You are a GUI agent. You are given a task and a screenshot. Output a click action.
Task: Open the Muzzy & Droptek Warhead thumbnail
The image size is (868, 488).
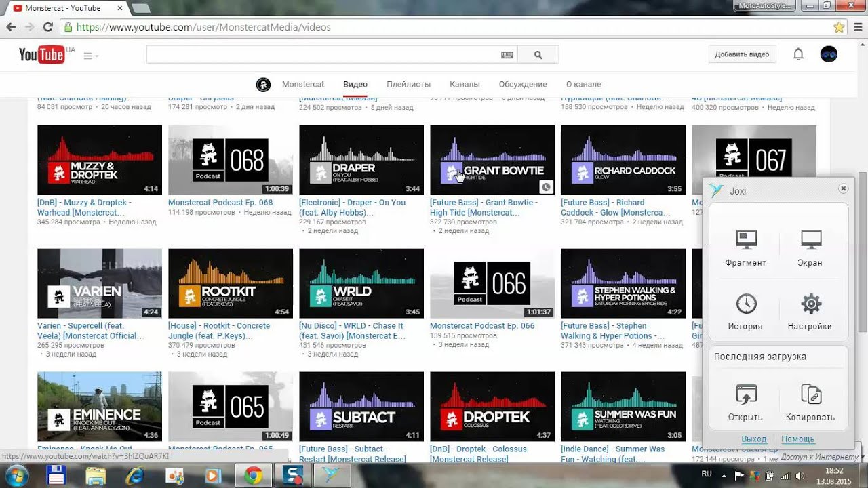click(x=100, y=160)
